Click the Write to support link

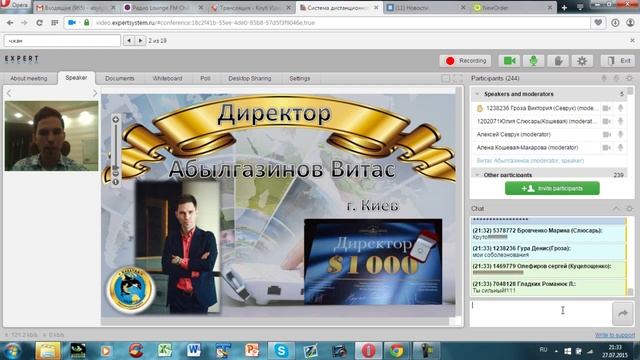pyautogui.click(x=615, y=335)
